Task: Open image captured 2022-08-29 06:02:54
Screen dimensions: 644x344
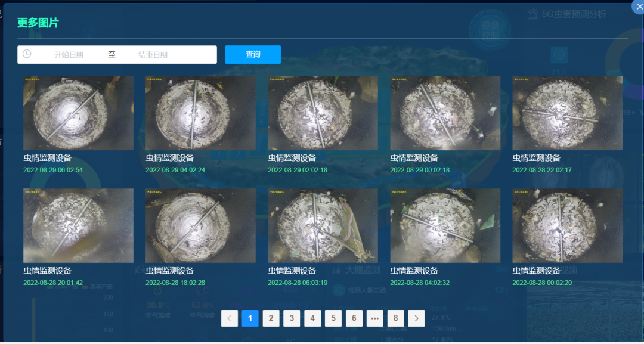Action: coord(79,113)
